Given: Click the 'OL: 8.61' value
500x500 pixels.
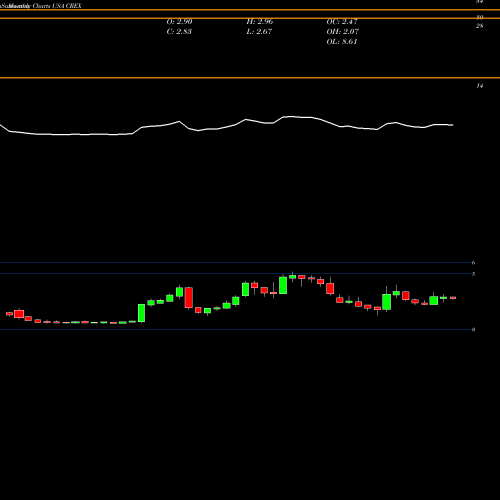Looking at the screenshot, I should point(342,42).
